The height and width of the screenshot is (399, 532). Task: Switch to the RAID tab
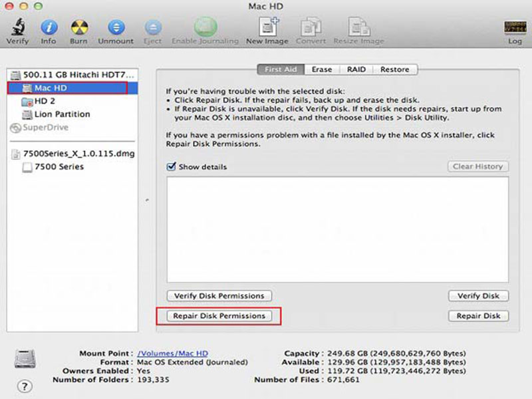(356, 69)
